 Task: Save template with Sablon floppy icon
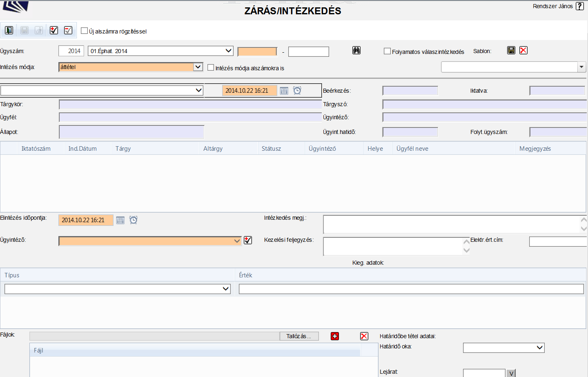coord(511,50)
